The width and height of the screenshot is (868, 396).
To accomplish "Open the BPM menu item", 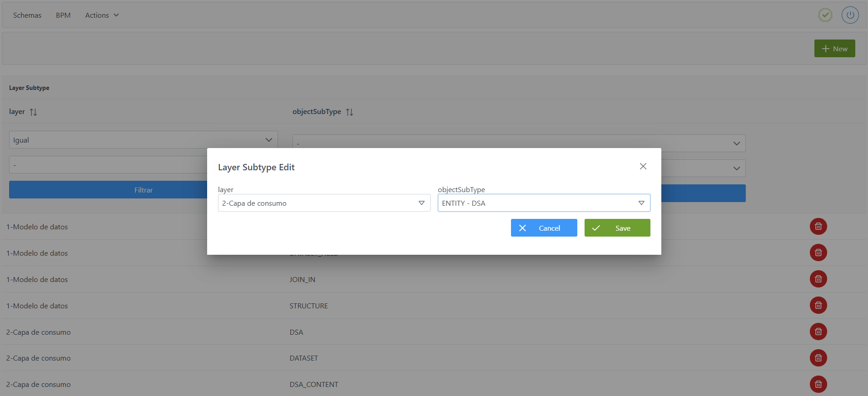I will [x=63, y=15].
